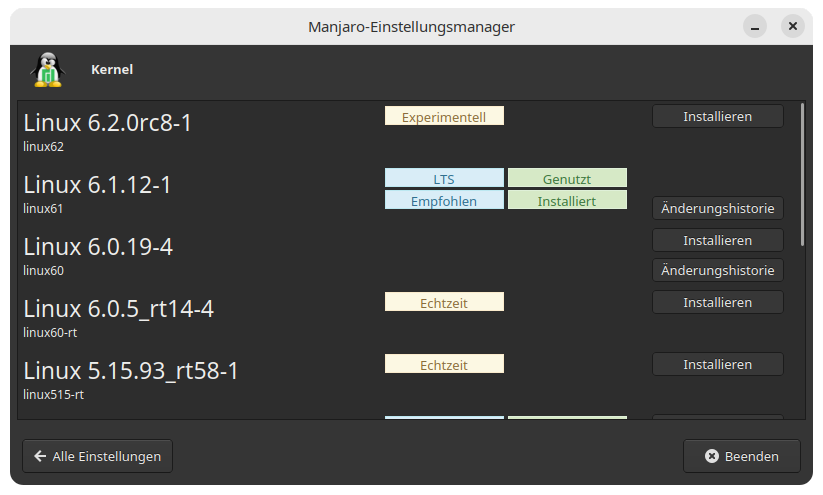Open Änderungshistorie for Linux 6.0.19-4
The height and width of the screenshot is (495, 823).
718,270
